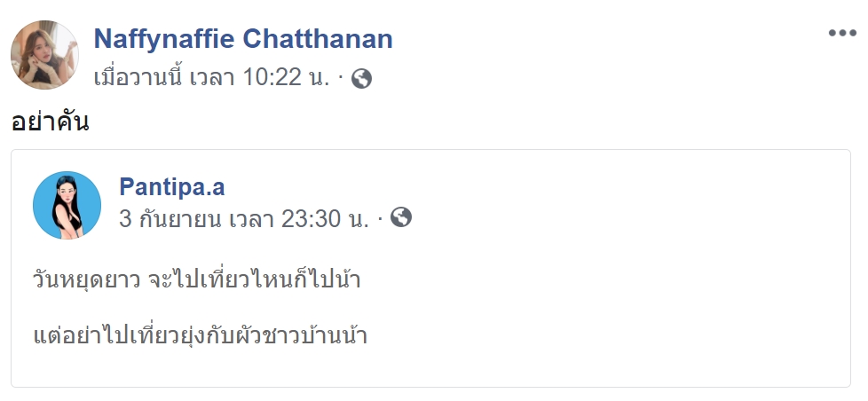Click the word Naffynaffie in the author name
This screenshot has height=401, width=868.
[164, 39]
